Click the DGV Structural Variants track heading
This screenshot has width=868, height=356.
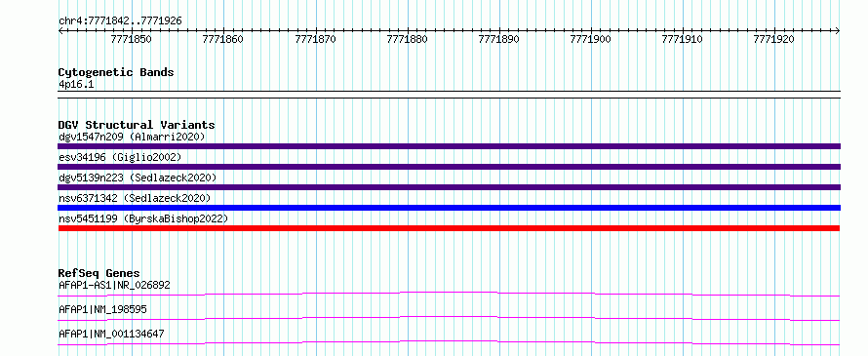click(x=137, y=125)
